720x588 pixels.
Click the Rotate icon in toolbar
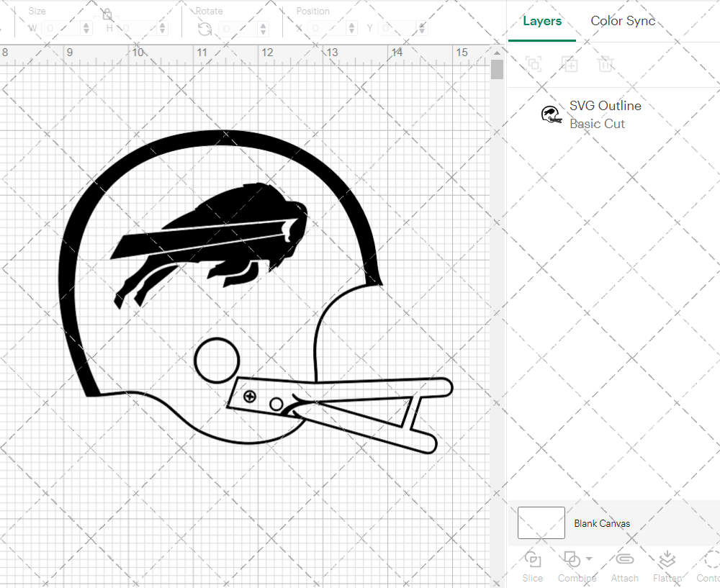pyautogui.click(x=204, y=29)
